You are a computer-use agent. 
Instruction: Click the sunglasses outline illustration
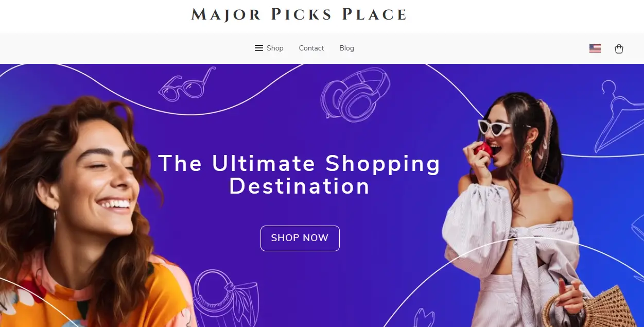point(186,84)
